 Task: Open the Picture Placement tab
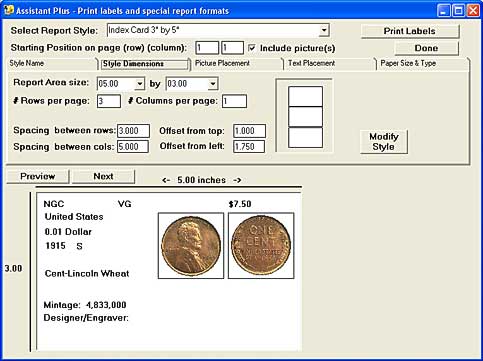click(237, 63)
